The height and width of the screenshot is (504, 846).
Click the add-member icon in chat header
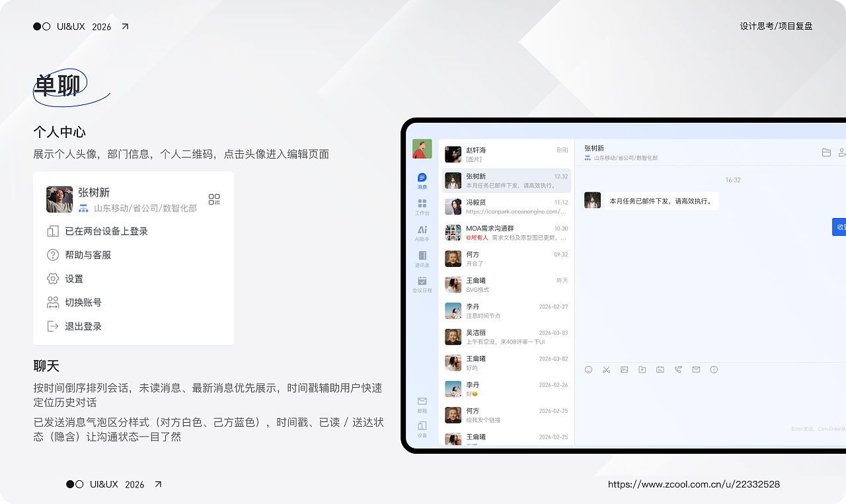(x=843, y=153)
